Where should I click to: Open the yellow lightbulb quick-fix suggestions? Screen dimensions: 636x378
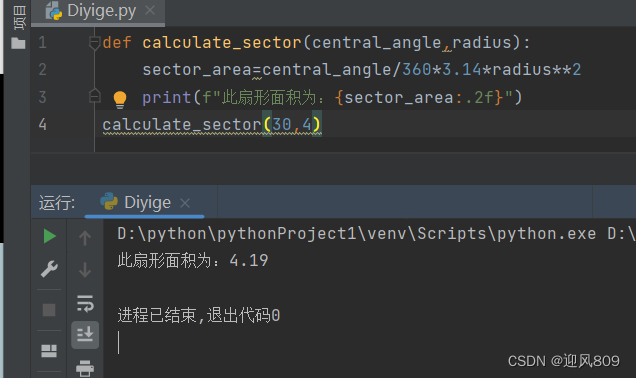120,99
